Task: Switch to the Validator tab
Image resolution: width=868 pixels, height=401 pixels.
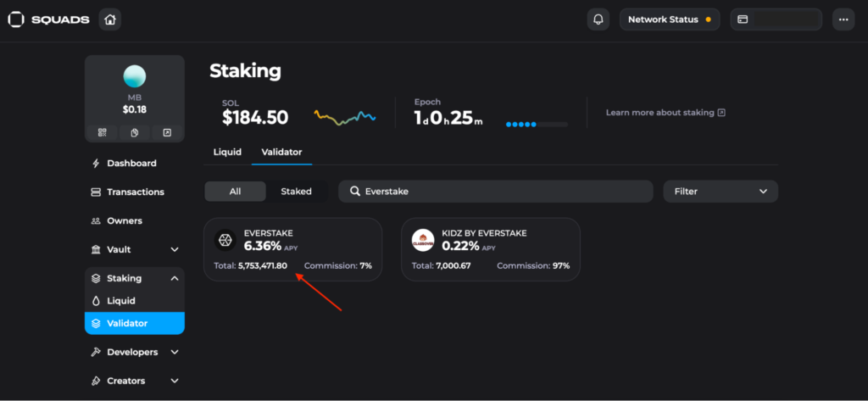Action: pyautogui.click(x=281, y=152)
